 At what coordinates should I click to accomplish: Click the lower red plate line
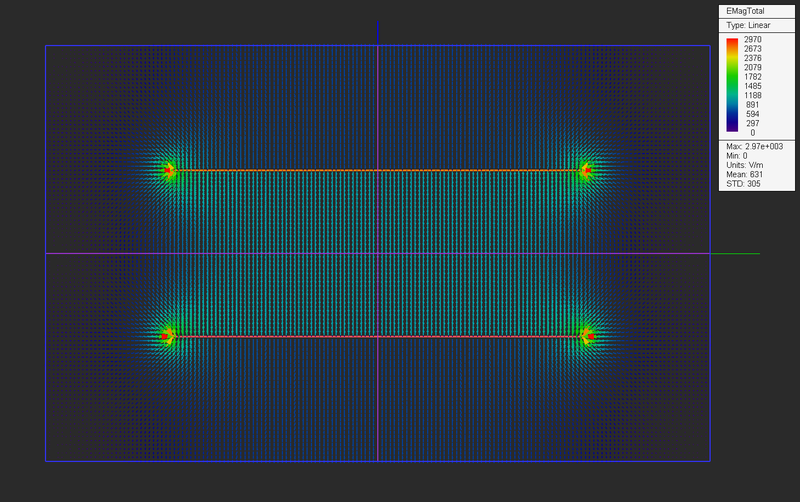coord(378,336)
